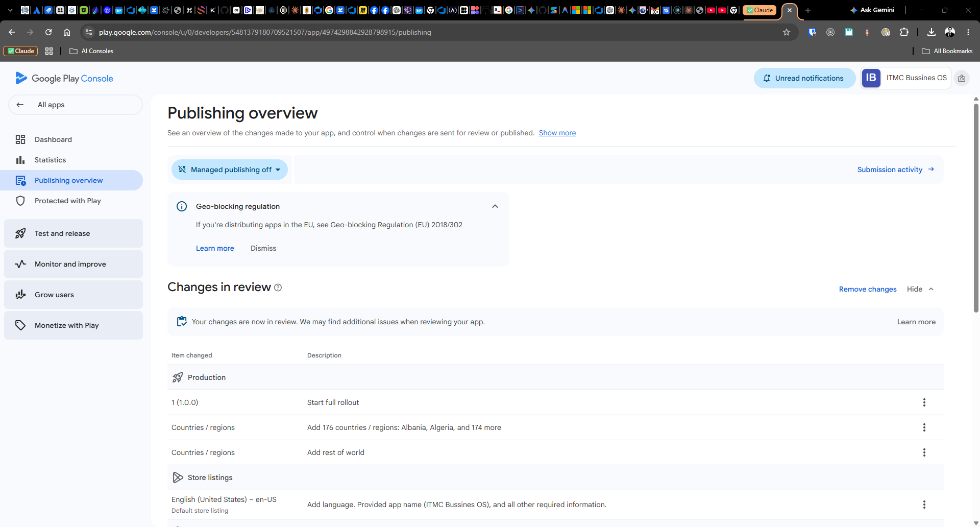
Task: Click the Monitor and improve pulse icon
Action: coord(20,264)
